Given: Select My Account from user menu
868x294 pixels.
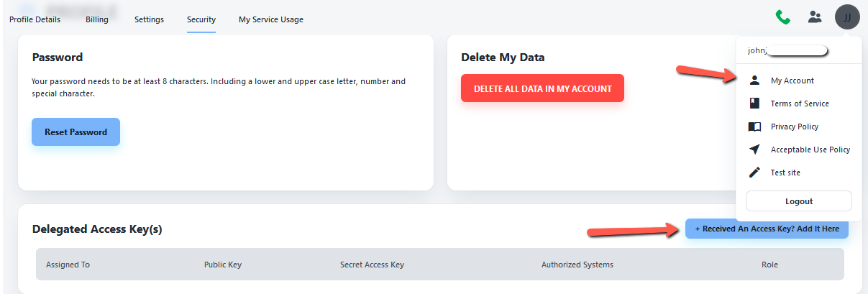Looking at the screenshot, I should 792,81.
